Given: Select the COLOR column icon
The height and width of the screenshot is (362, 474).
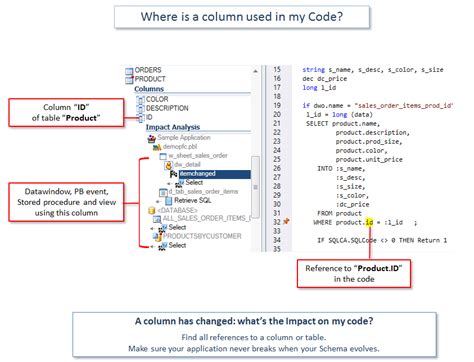Looking at the screenshot, I should (140, 99).
